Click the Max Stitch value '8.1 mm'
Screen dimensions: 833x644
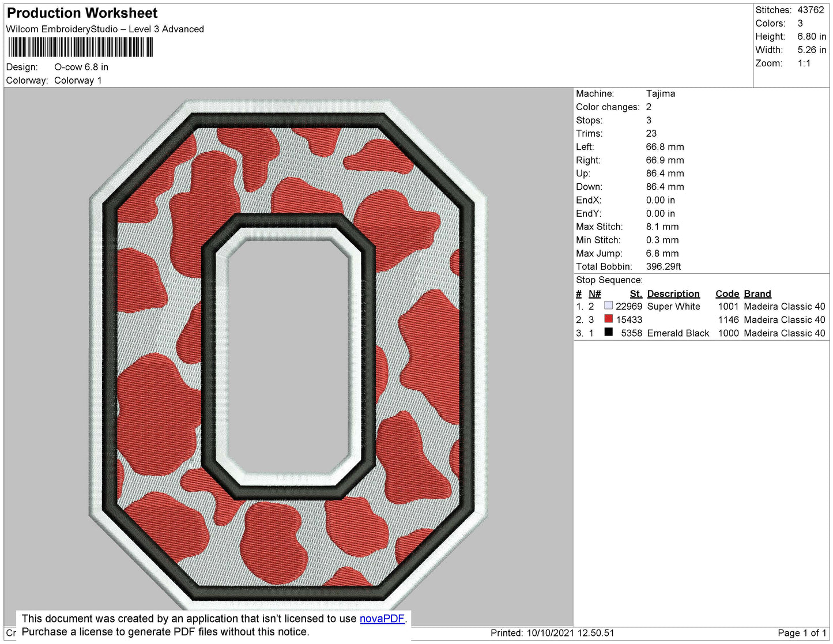[662, 227]
